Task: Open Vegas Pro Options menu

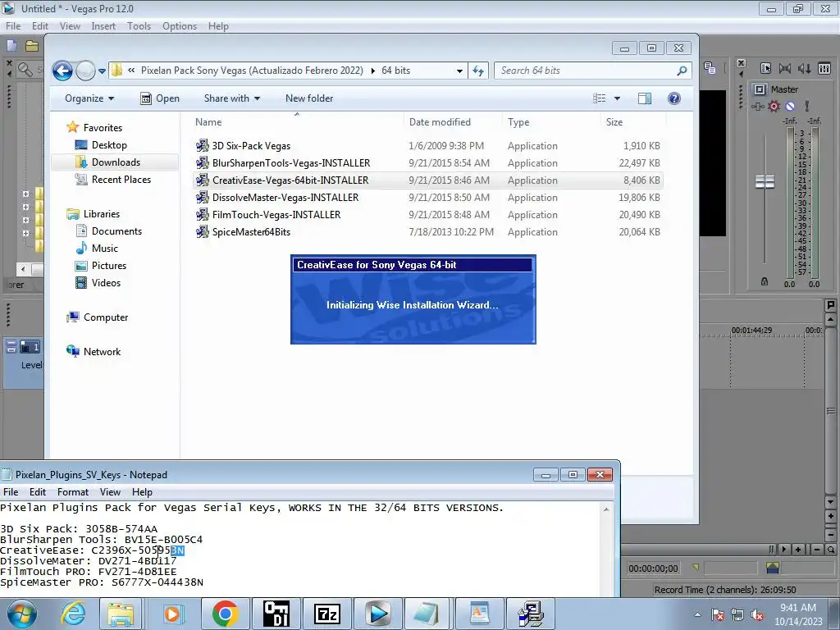Action: [180, 25]
